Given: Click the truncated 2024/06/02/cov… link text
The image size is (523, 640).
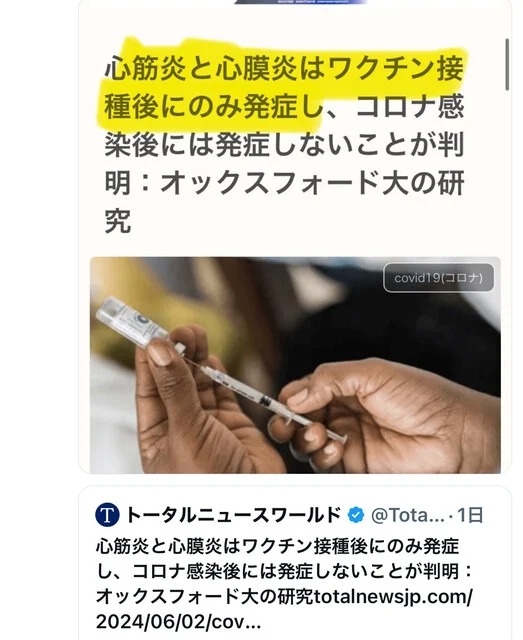Looking at the screenshot, I should pyautogui.click(x=178, y=622).
